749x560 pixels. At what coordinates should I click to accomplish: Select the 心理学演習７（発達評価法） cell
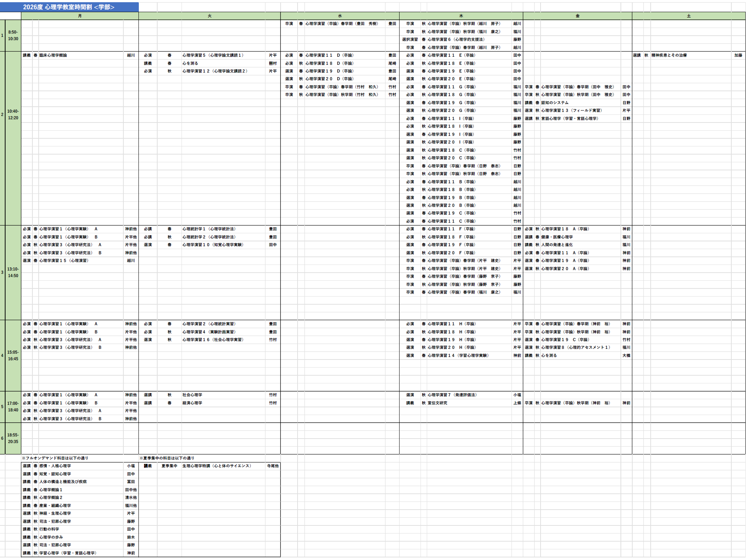coord(452,395)
